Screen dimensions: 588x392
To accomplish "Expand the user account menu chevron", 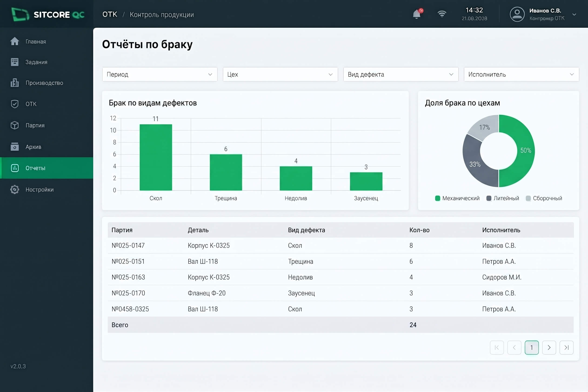I will pyautogui.click(x=574, y=14).
